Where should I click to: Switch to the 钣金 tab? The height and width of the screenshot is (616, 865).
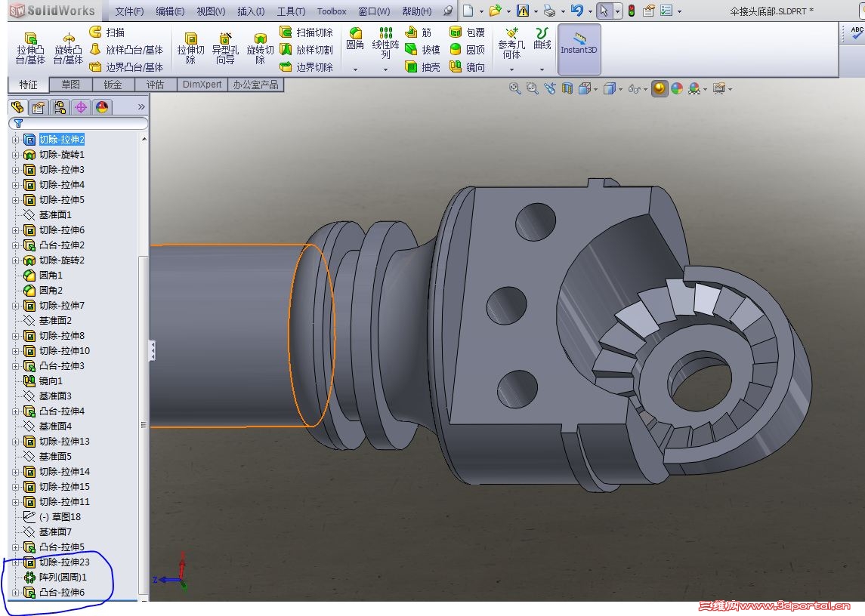(x=113, y=85)
